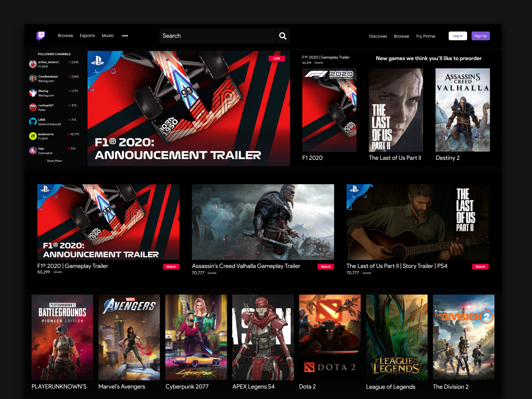Open Assassin's Creed Valhalla video thumbnail

[263, 222]
